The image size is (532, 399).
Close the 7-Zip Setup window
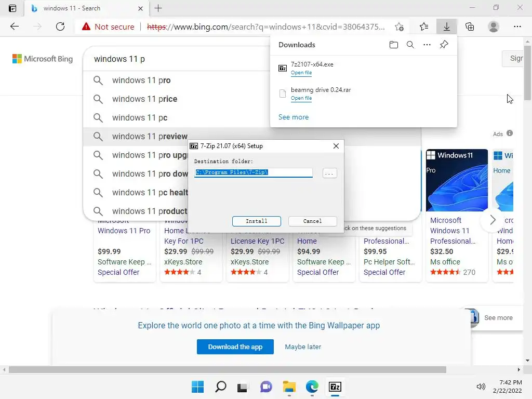pyautogui.click(x=336, y=146)
